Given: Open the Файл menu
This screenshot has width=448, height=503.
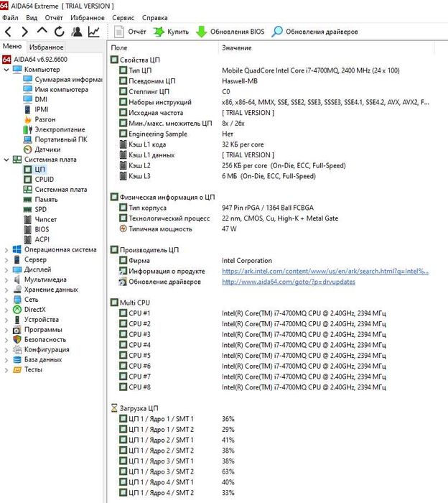Looking at the screenshot, I should 10,18.
